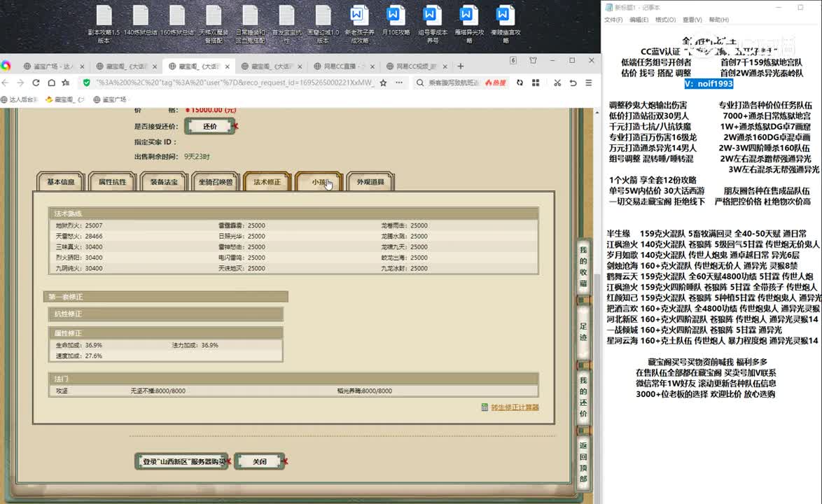The image size is (822, 504).
Task: Click the undo closed tab icon
Action: tap(573, 83)
